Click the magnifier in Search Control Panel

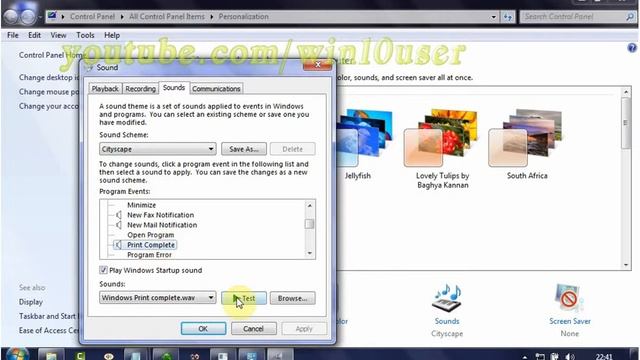630,17
